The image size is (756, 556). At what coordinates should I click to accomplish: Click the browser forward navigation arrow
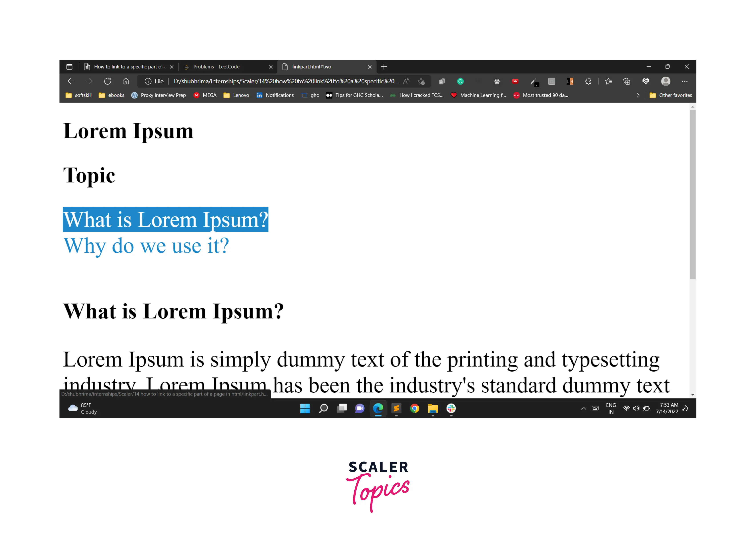tap(87, 81)
